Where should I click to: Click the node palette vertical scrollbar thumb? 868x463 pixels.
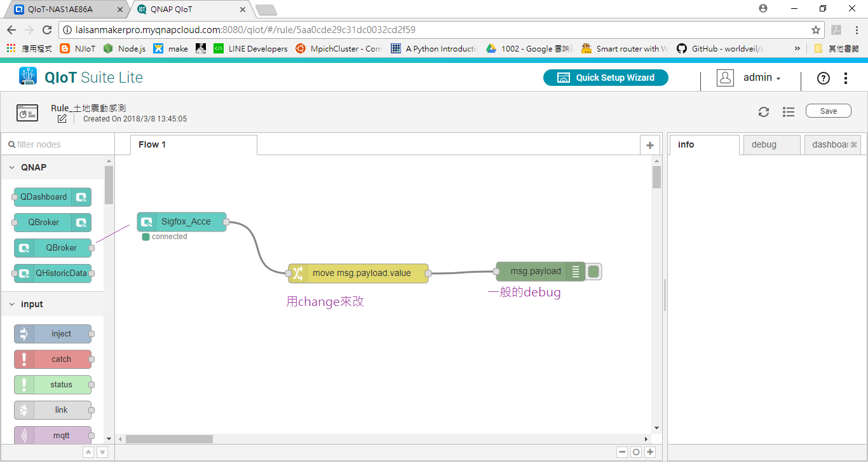pyautogui.click(x=109, y=185)
